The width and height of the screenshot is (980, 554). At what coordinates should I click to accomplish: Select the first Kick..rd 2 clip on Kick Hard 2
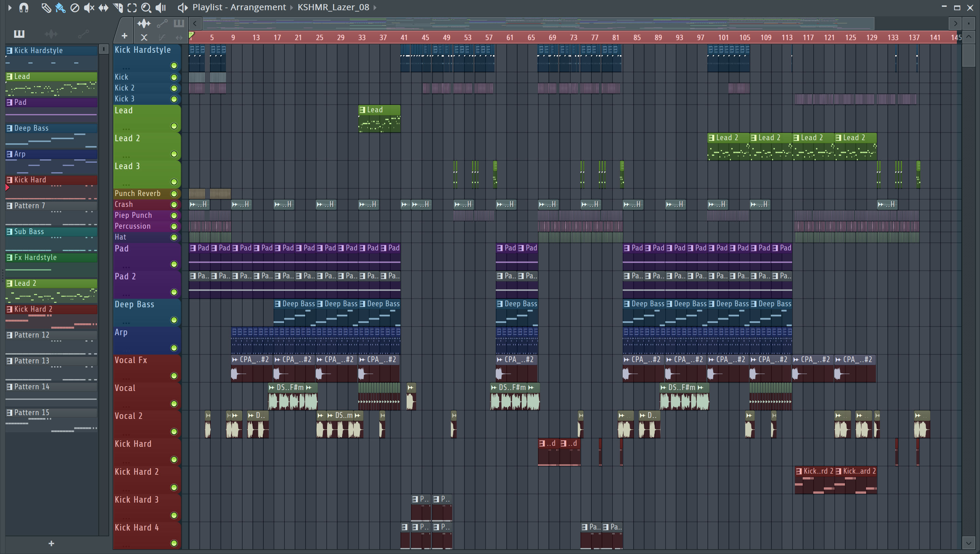(814, 480)
